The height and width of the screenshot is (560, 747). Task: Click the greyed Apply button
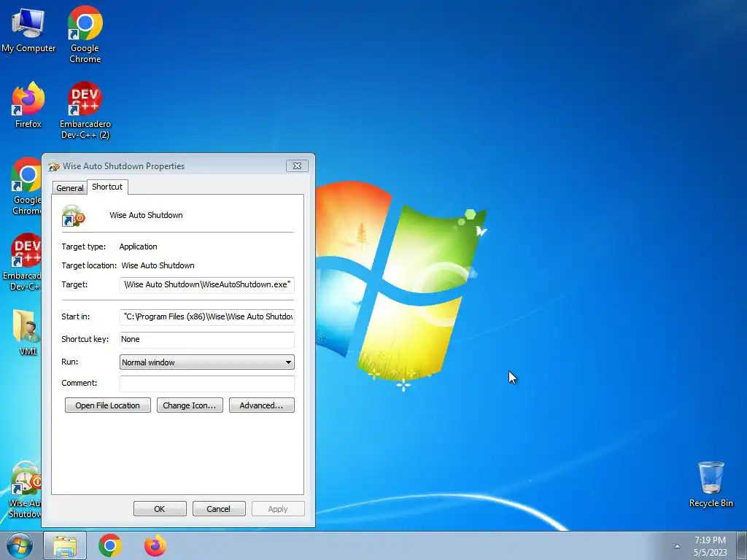278,508
